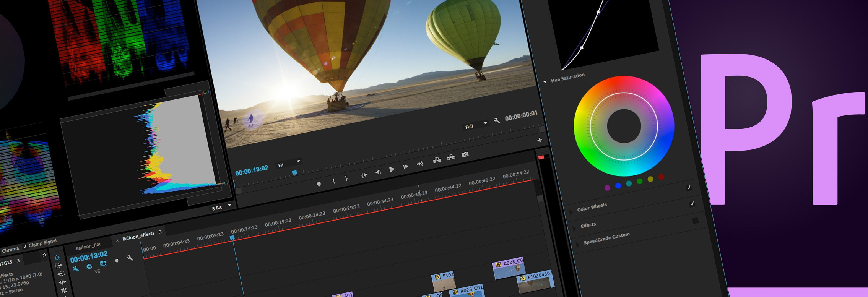Uncheck the Clamp Signal checkbox

[x=25, y=246]
